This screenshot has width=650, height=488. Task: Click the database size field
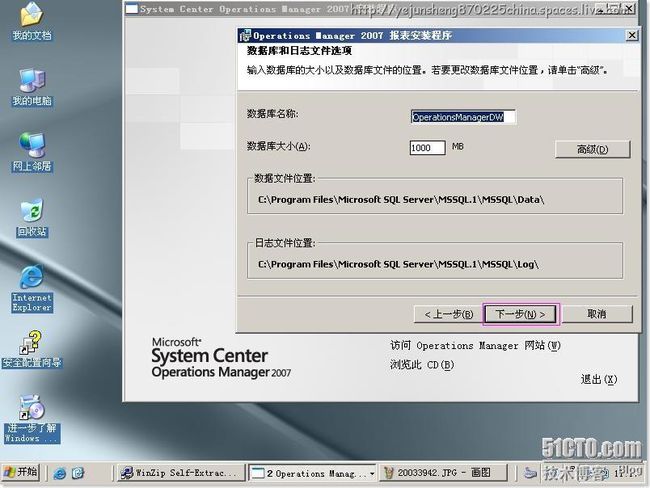tap(427, 148)
